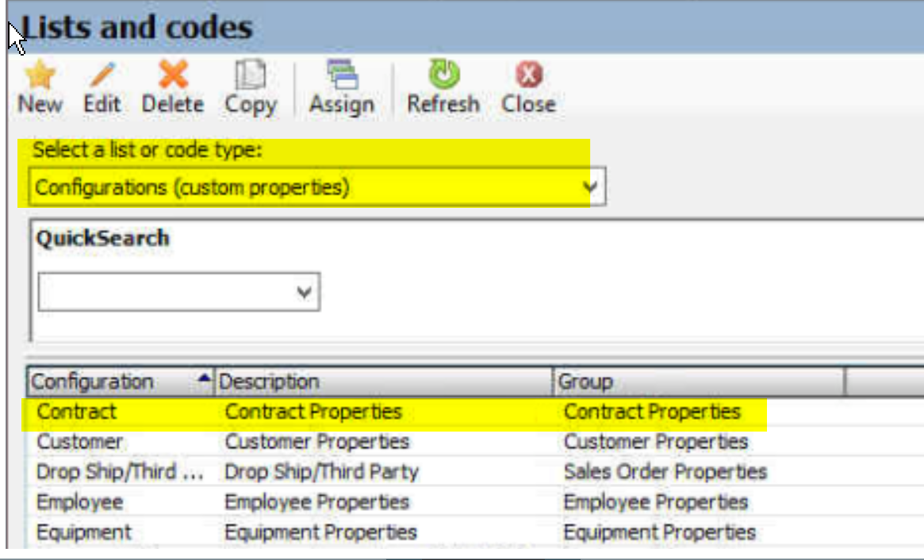Click the Configuration column sort arrow
Viewport: 924px width, 560px height.
click(204, 378)
